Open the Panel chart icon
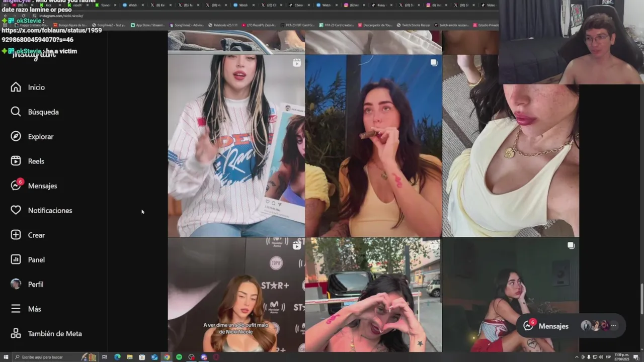This screenshot has width=644, height=362. click(x=16, y=259)
